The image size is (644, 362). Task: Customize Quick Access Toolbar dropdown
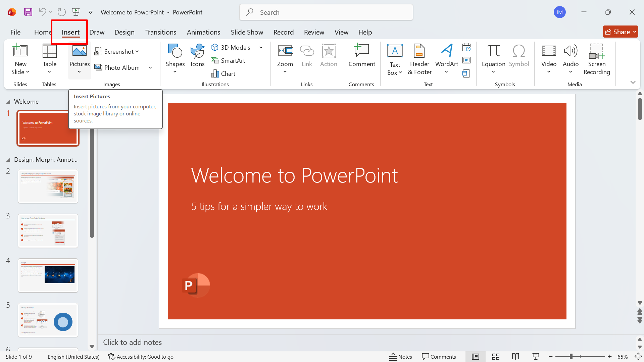click(x=91, y=12)
